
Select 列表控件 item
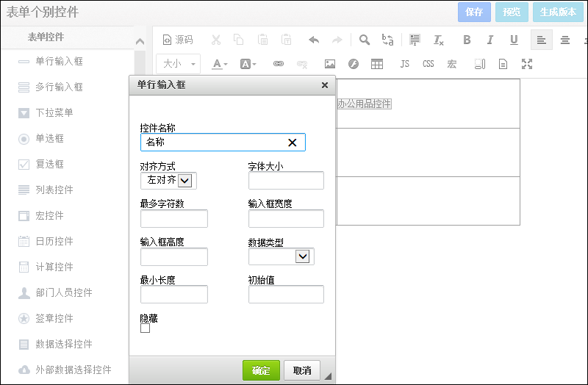[x=46, y=190]
